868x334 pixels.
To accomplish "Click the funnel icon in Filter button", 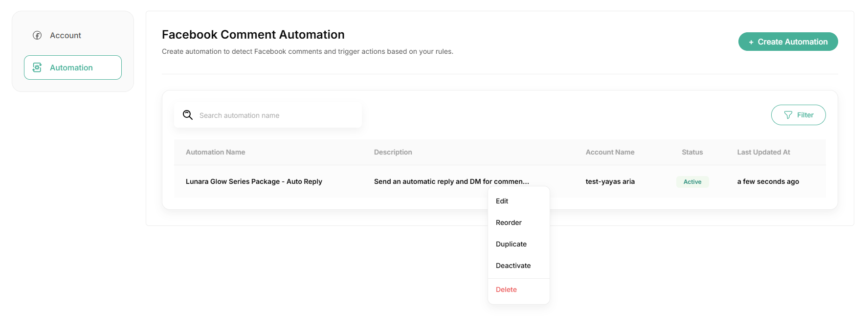I will click(788, 115).
